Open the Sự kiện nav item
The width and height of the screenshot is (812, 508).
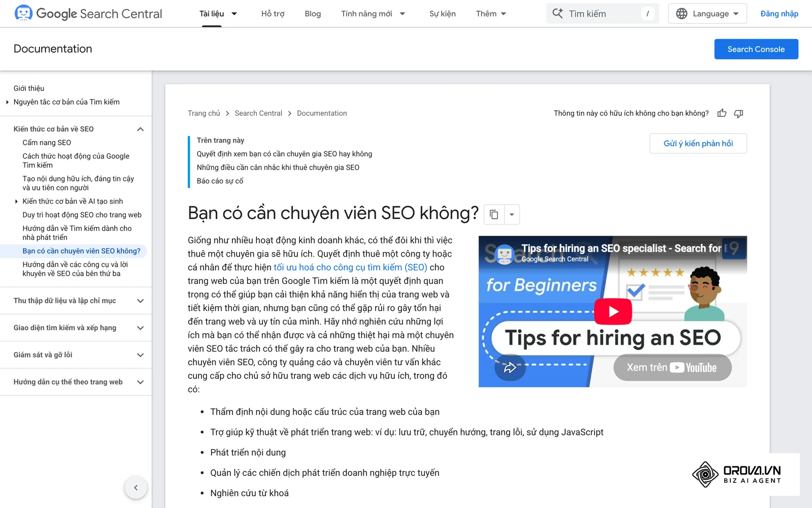tap(443, 14)
